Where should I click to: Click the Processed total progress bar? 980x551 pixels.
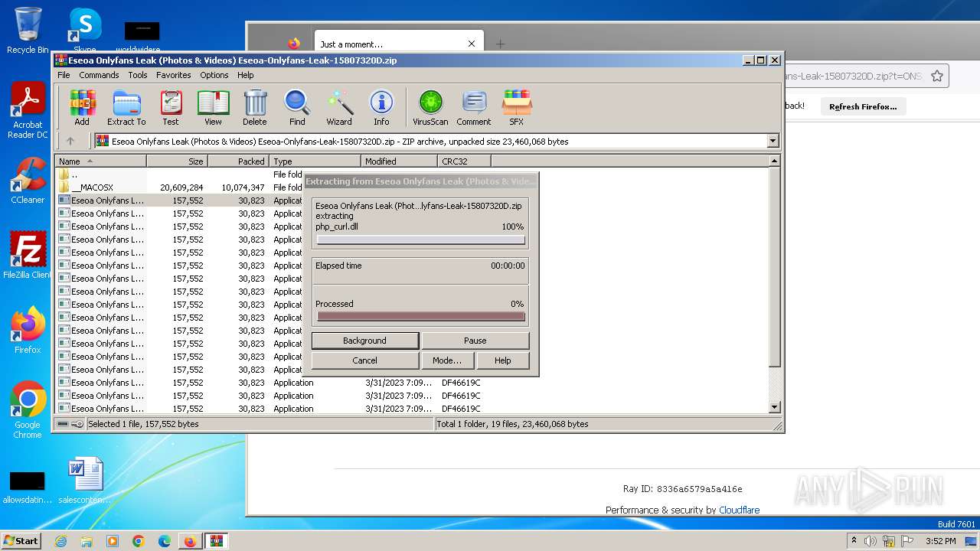click(420, 317)
